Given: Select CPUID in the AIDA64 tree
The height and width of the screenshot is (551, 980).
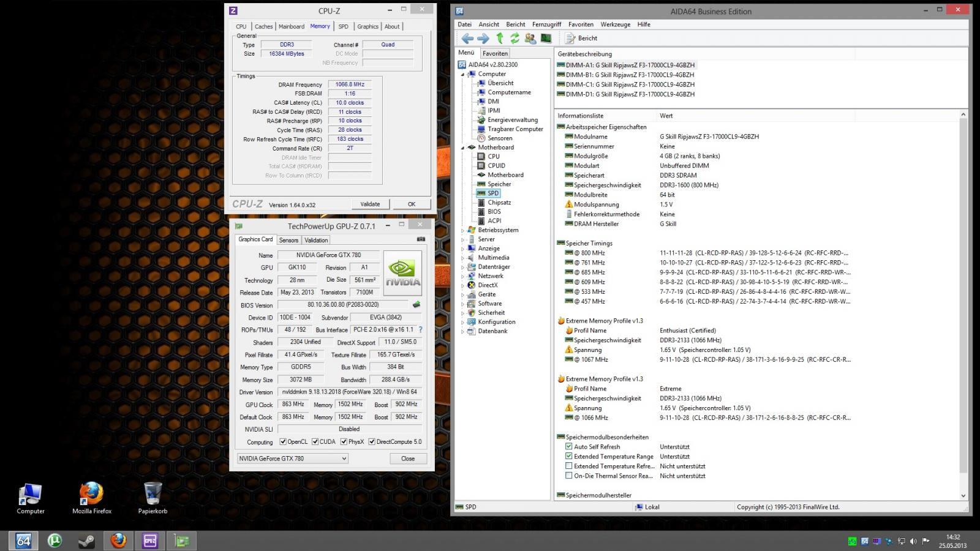Looking at the screenshot, I should [x=496, y=166].
